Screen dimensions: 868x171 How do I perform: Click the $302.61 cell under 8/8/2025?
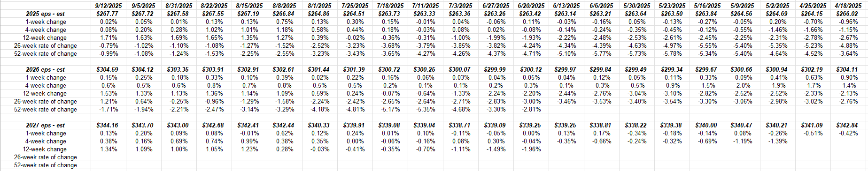[285, 69]
